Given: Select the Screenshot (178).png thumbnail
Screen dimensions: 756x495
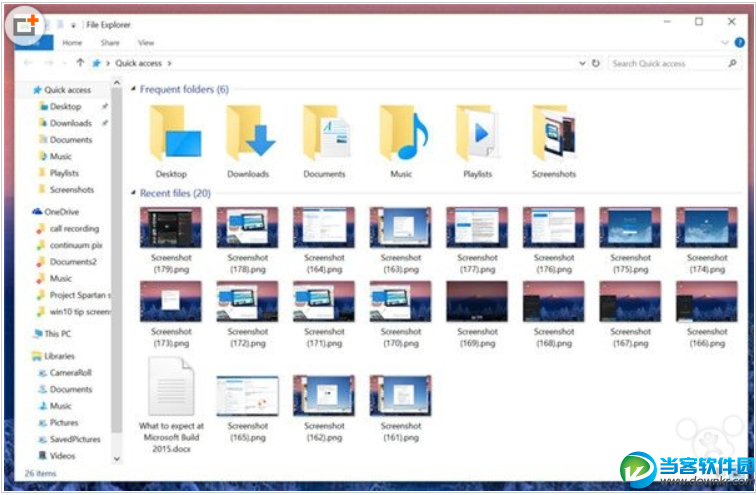Looking at the screenshot, I should point(247,227).
